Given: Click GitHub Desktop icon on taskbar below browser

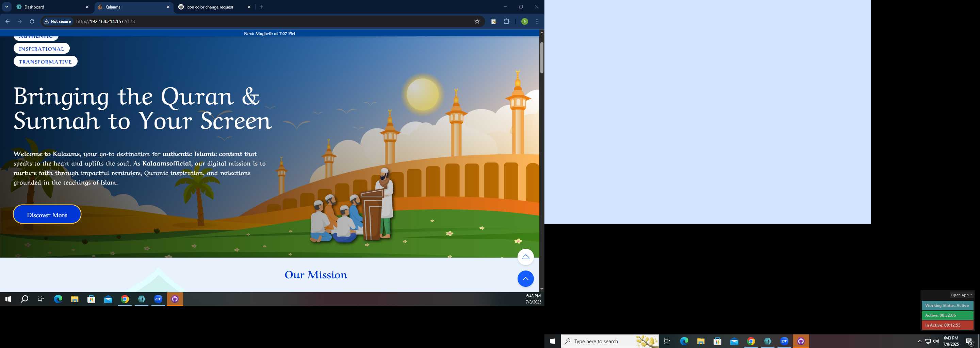Looking at the screenshot, I should 175,299.
